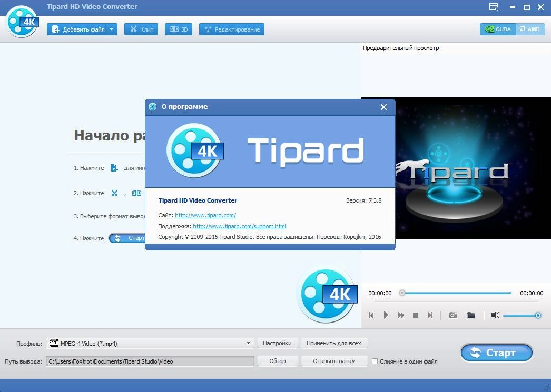Click the Обзор button
Viewport: 551px width, 392px height.
277,361
